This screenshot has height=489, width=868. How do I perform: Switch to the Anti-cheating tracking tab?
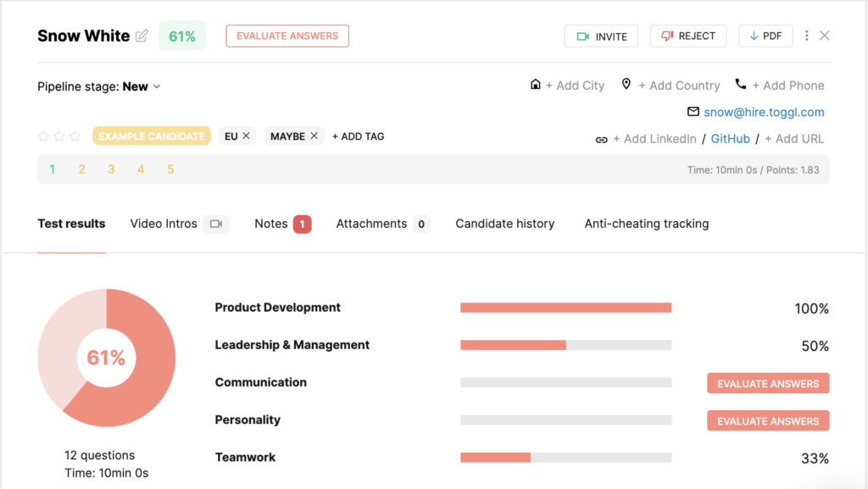646,224
